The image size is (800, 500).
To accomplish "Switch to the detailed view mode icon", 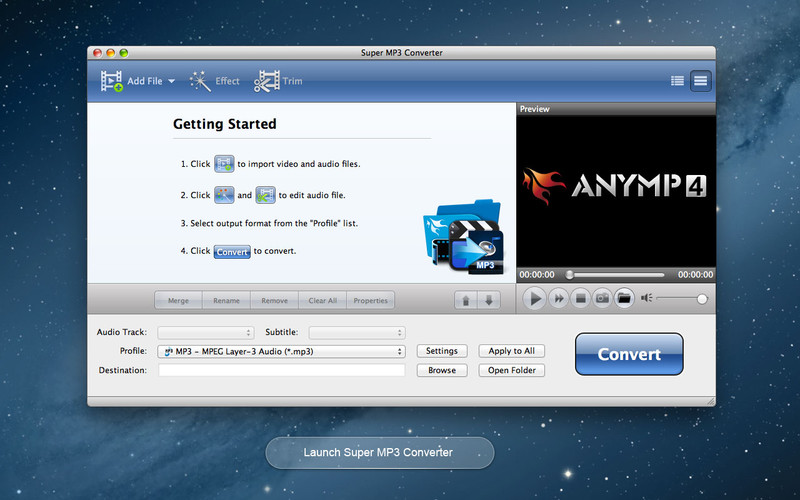I will (x=701, y=81).
